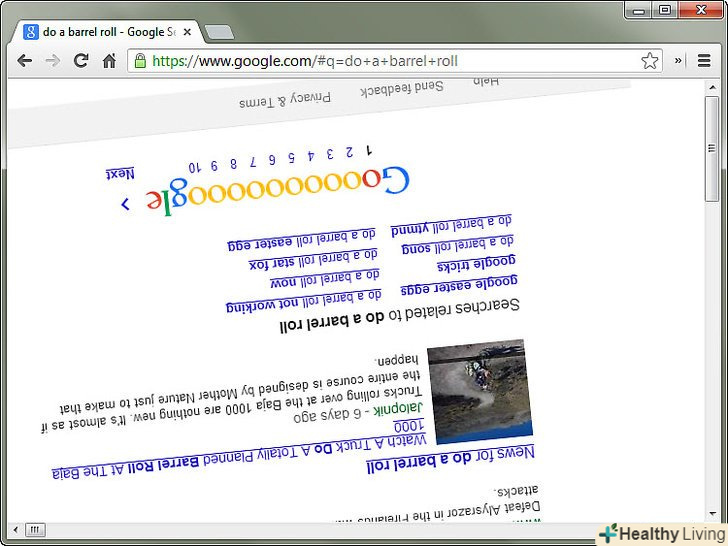Open the 'google easter eggs' related search
Viewport: 728px width, 546px height.
pos(459,285)
